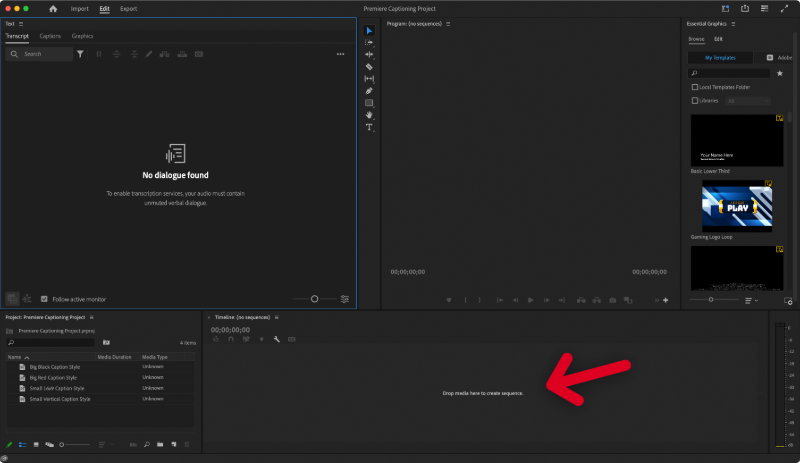Click the Media Type column header
The height and width of the screenshot is (463, 800).
click(x=155, y=357)
